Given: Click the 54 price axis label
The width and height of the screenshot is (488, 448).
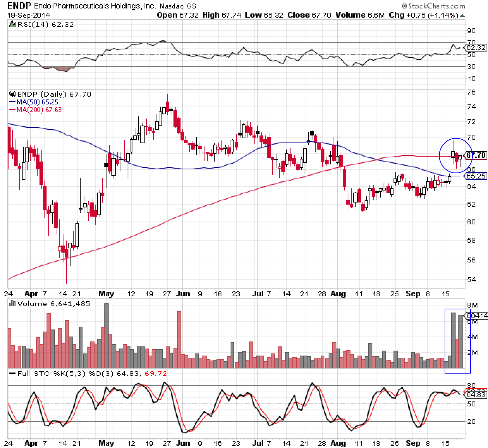Looking at the screenshot, I should pyautogui.click(x=471, y=280).
